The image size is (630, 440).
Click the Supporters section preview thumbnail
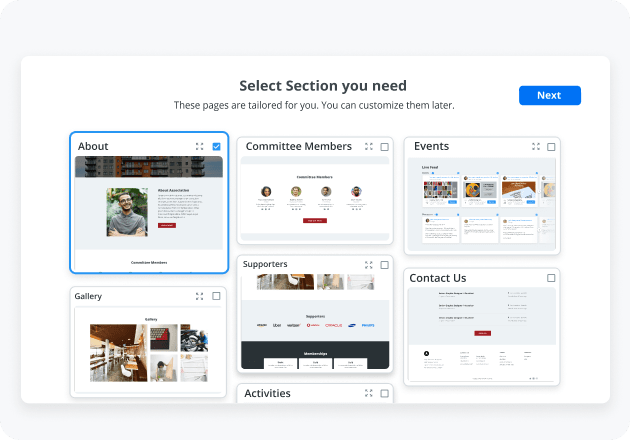[315, 321]
